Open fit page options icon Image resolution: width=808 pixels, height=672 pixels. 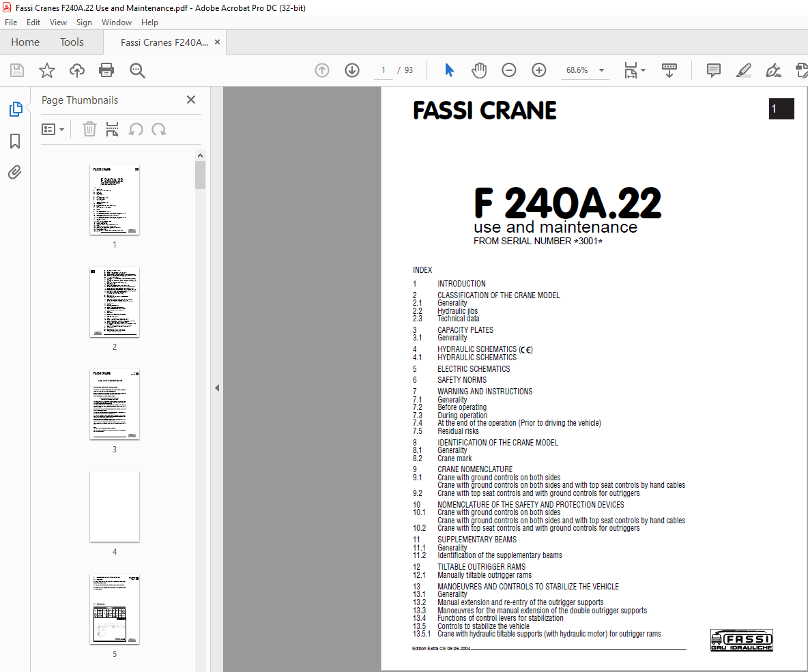click(x=631, y=70)
